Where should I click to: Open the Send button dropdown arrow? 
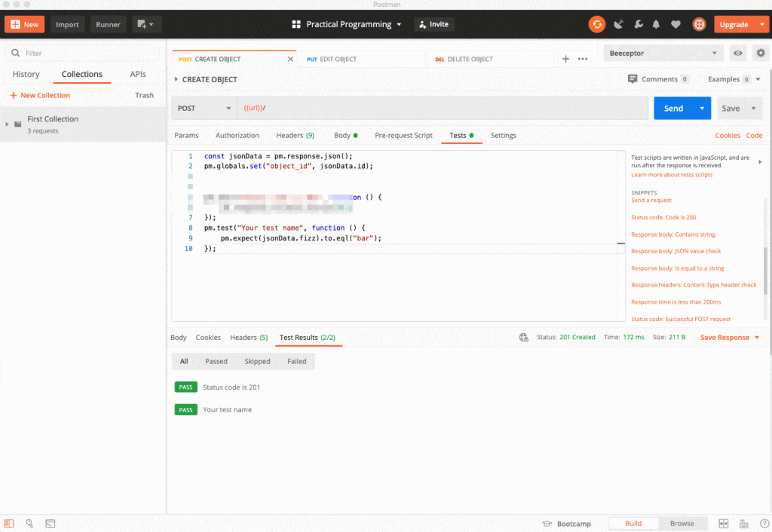tap(702, 108)
